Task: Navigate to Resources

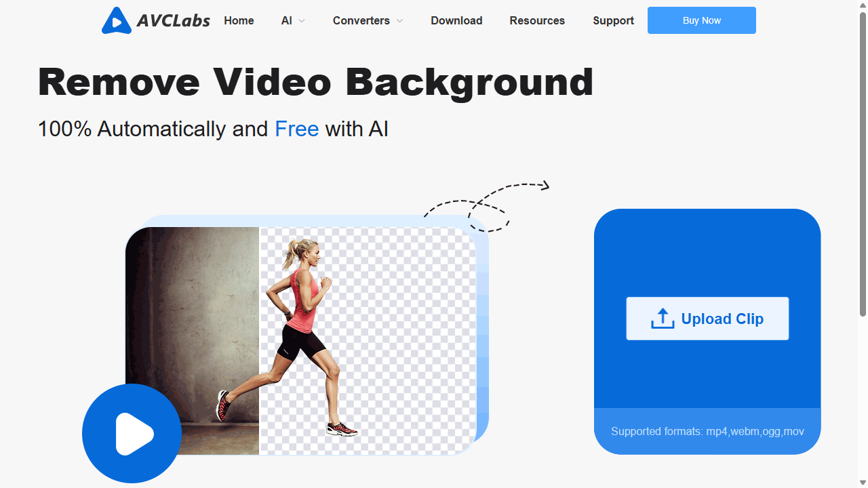Action: (537, 20)
